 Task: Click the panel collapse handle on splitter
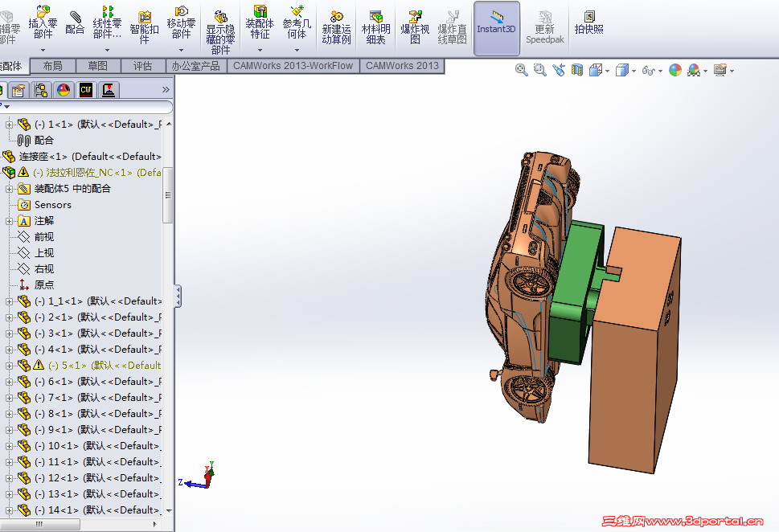pos(178,296)
